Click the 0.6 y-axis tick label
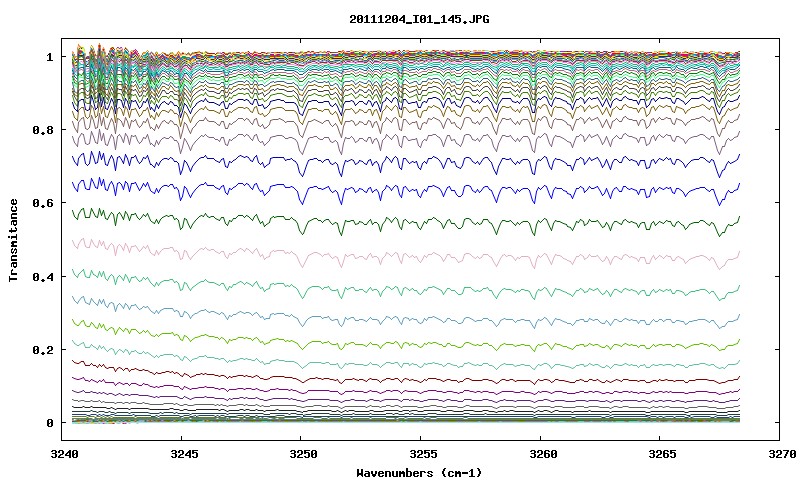 coord(43,203)
